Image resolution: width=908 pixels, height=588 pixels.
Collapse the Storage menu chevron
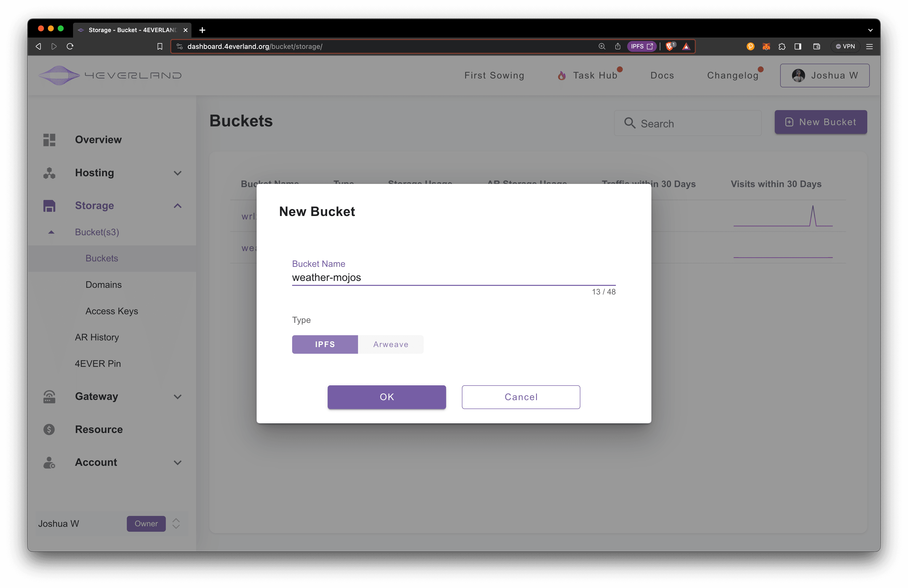click(177, 206)
